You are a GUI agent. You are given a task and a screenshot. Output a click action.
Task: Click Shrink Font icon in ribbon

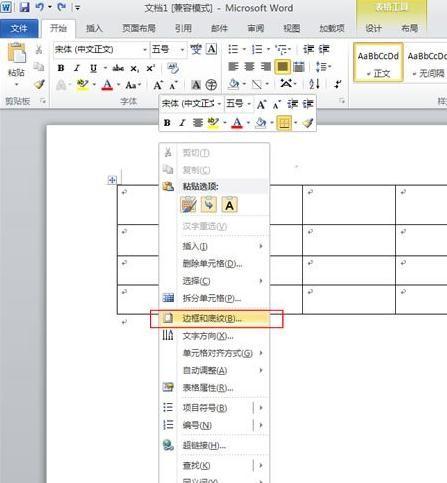[x=173, y=85]
